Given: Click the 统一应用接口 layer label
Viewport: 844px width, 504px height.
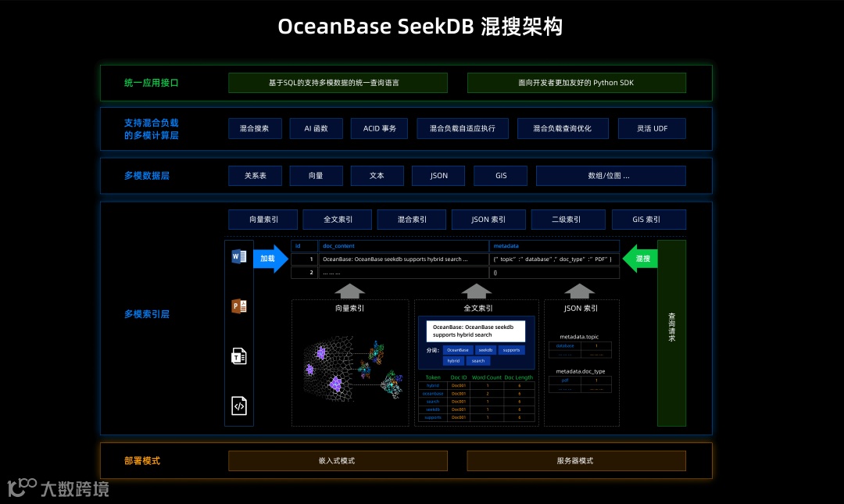Looking at the screenshot, I should 152,83.
